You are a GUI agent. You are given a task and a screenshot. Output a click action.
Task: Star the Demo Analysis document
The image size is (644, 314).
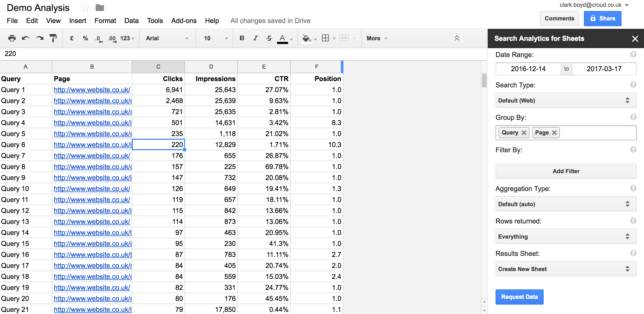tap(85, 8)
